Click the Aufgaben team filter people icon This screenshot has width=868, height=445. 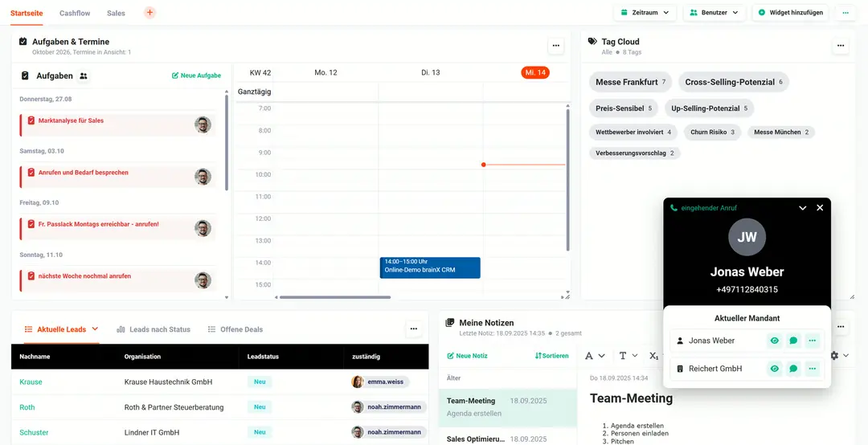pyautogui.click(x=84, y=76)
